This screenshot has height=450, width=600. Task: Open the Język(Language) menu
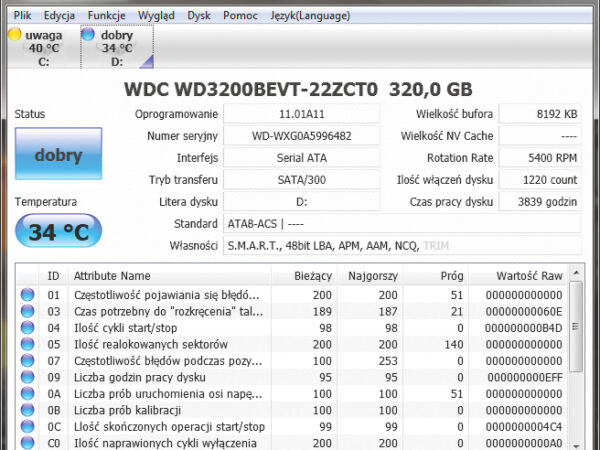coord(312,16)
